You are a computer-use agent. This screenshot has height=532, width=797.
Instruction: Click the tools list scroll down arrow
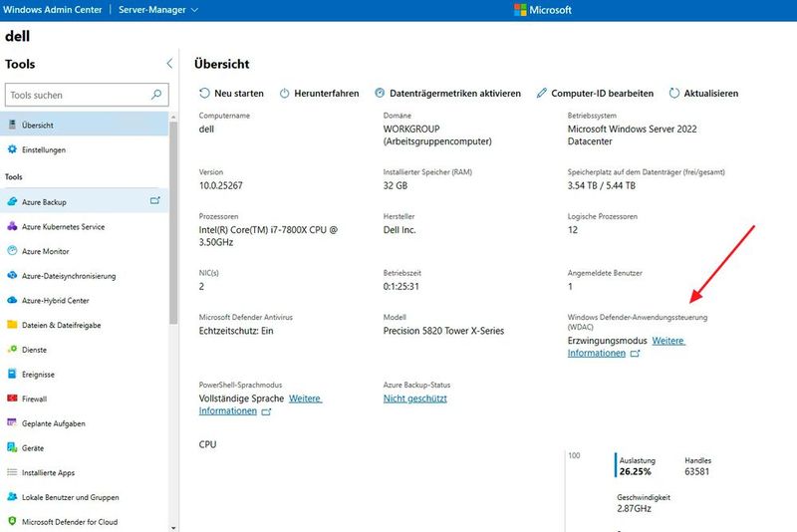(x=173, y=528)
